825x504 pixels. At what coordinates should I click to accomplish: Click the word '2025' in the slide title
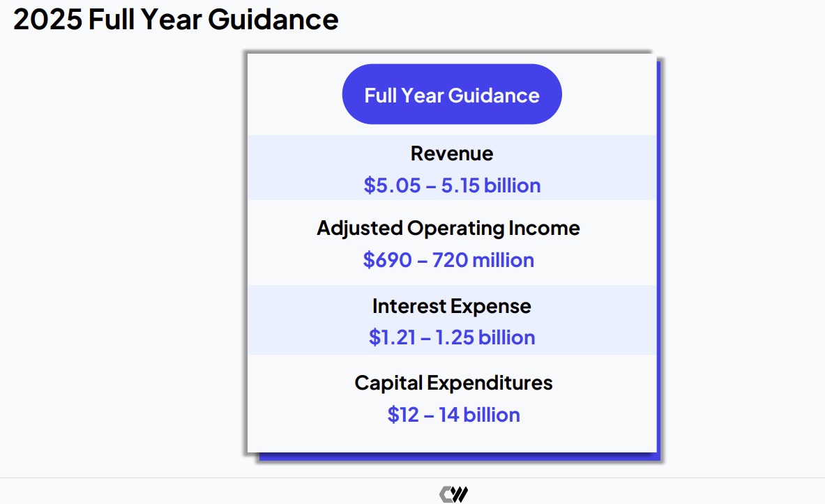pos(47,20)
